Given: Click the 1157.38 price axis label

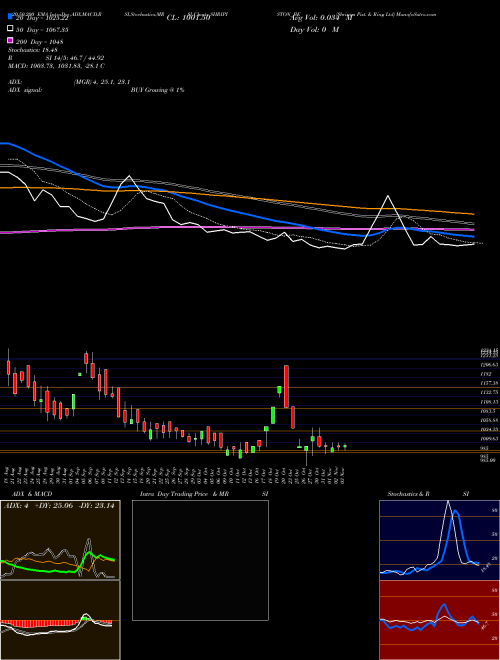Looking at the screenshot, I should tap(489, 383).
